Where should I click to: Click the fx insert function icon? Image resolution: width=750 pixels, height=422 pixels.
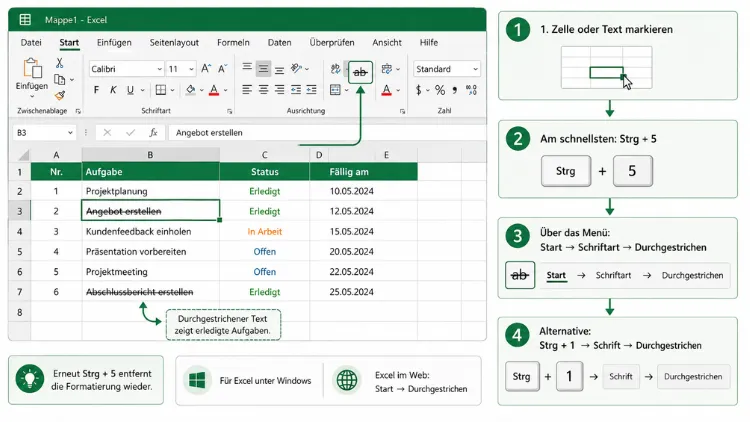(x=153, y=133)
